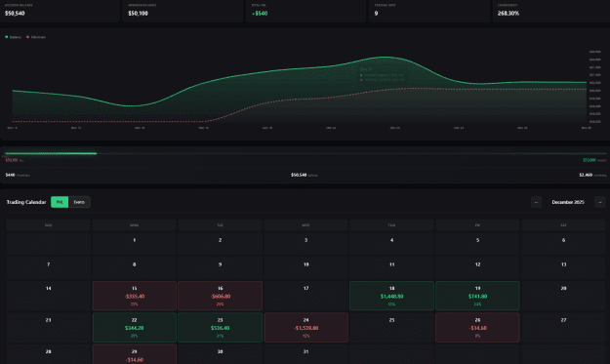
Task: Click the green $53,000 target label
Action: (x=590, y=160)
